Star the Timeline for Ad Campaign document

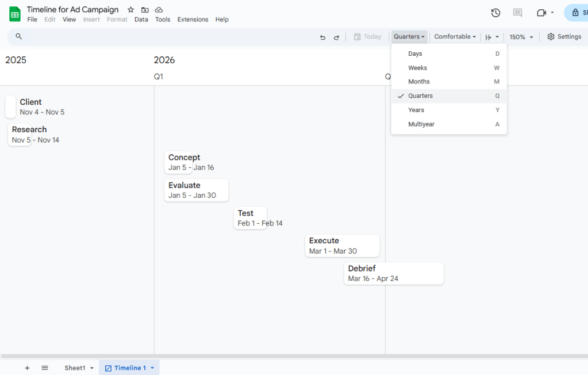point(130,9)
